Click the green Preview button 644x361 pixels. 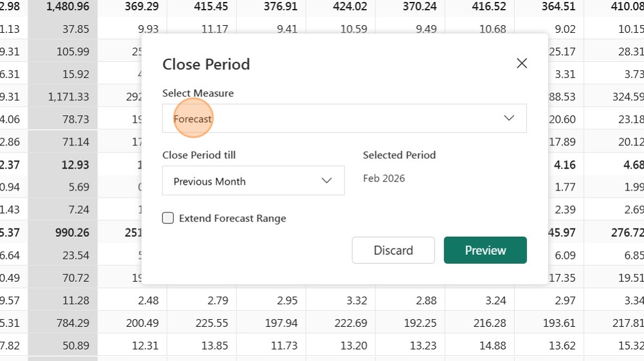point(485,250)
